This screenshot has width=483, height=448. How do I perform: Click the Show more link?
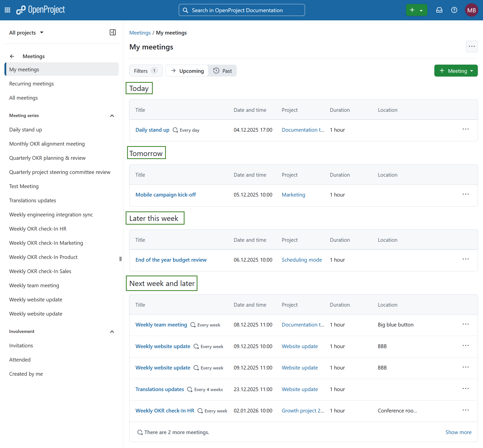pos(458,432)
